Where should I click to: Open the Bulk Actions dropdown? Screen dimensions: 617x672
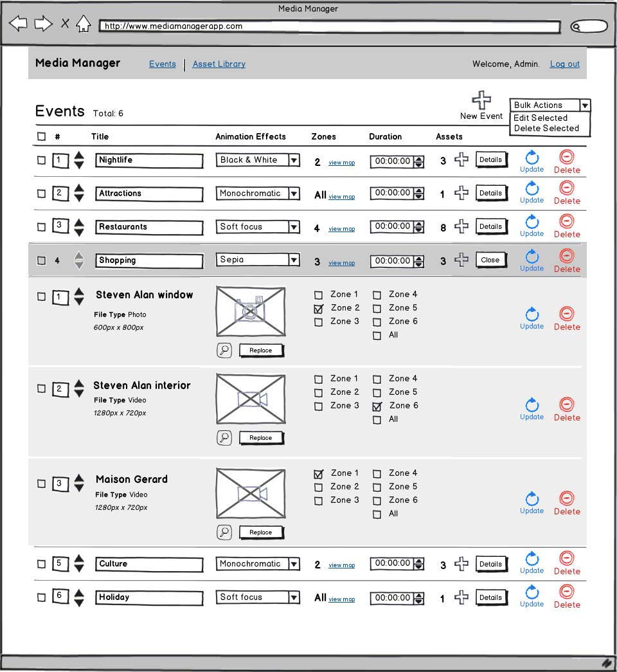pos(550,105)
